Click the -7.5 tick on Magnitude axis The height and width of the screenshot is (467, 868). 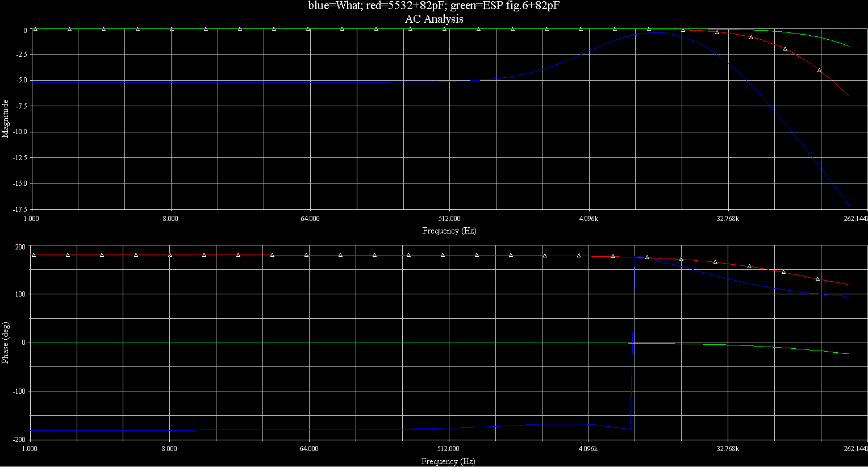tap(20, 106)
